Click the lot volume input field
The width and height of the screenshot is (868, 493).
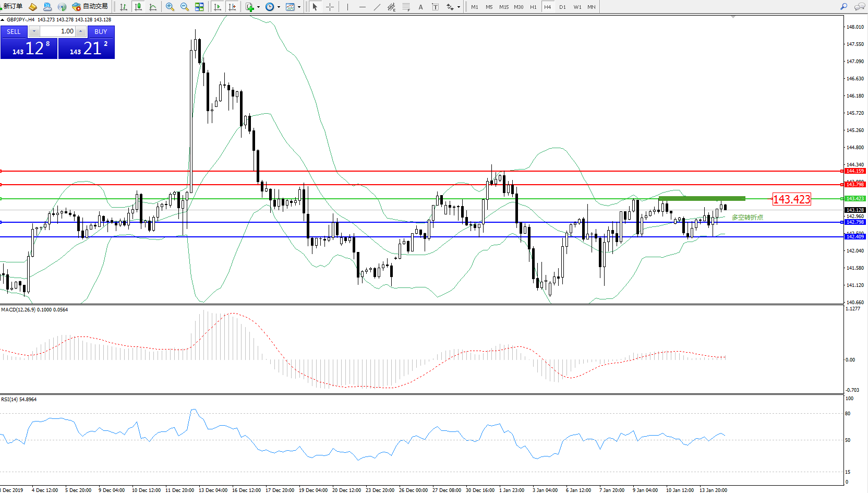pyautogui.click(x=57, y=31)
